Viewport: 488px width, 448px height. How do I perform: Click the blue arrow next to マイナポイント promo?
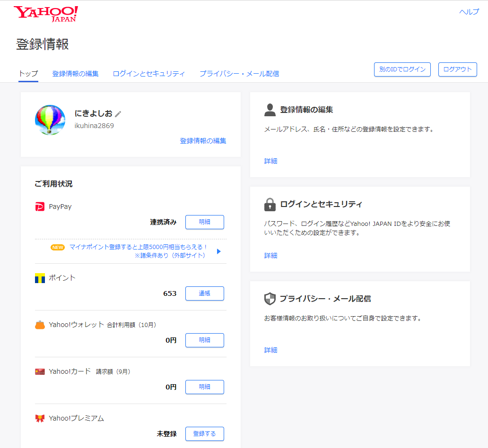pos(219,251)
